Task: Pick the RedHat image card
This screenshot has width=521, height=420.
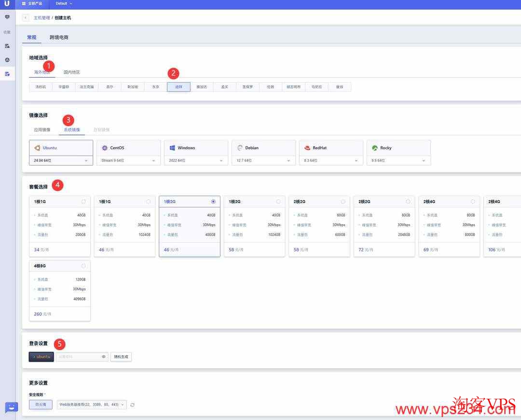Action: pos(331,148)
